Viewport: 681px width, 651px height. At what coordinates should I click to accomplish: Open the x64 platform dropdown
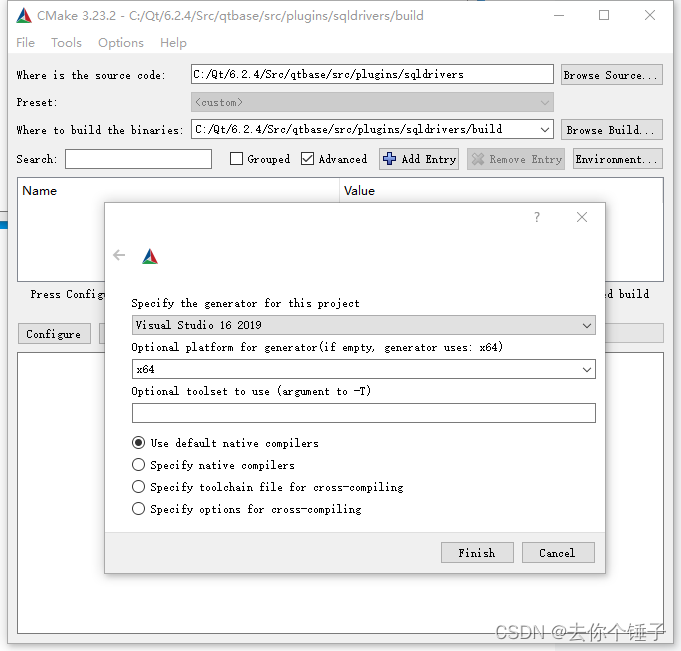point(364,369)
